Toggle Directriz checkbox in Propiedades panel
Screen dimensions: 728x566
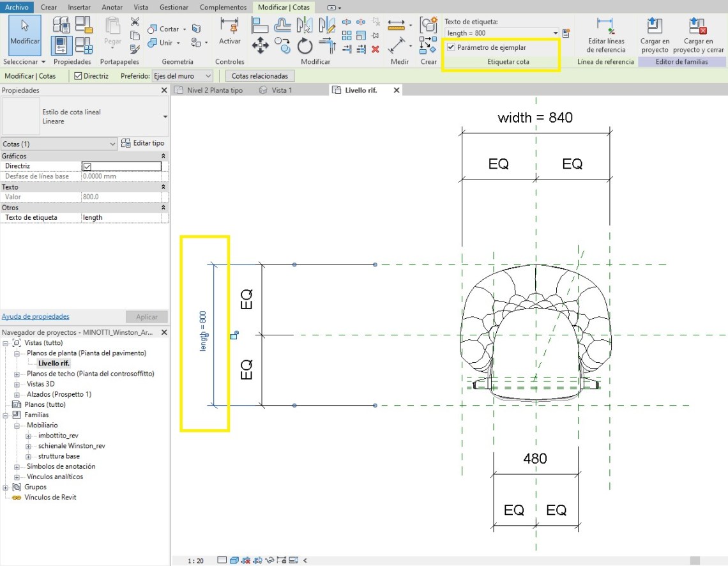click(x=87, y=166)
